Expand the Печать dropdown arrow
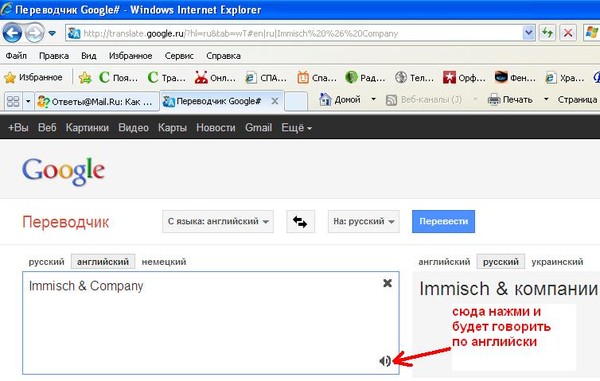Viewport: 600px width, 381px height. click(x=546, y=99)
